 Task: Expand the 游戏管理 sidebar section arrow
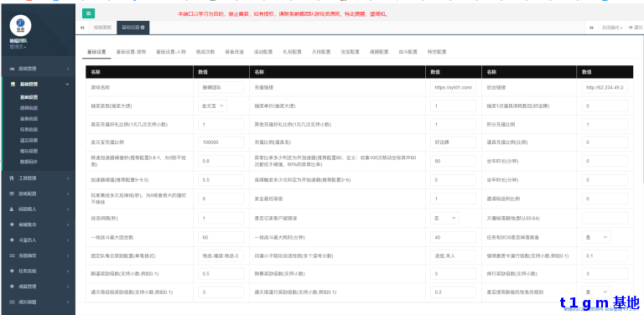tap(68, 69)
